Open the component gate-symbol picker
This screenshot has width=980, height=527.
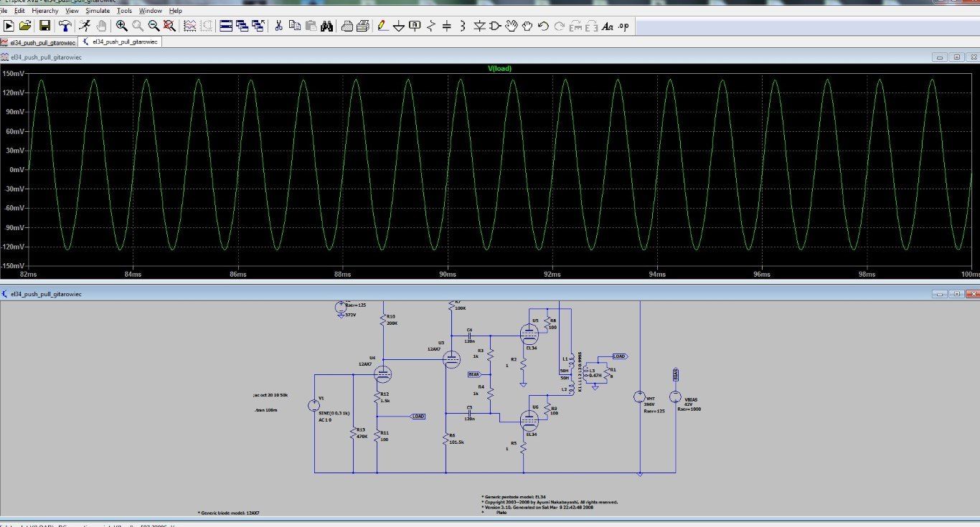point(495,26)
